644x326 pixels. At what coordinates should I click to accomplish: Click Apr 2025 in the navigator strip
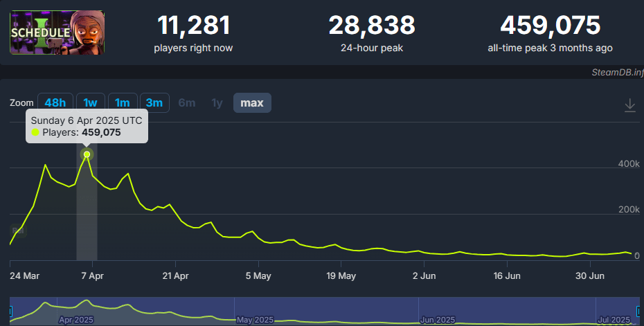[76, 320]
